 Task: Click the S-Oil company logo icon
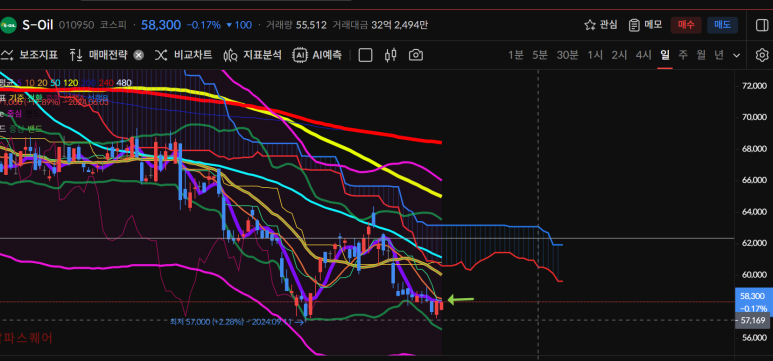point(8,25)
